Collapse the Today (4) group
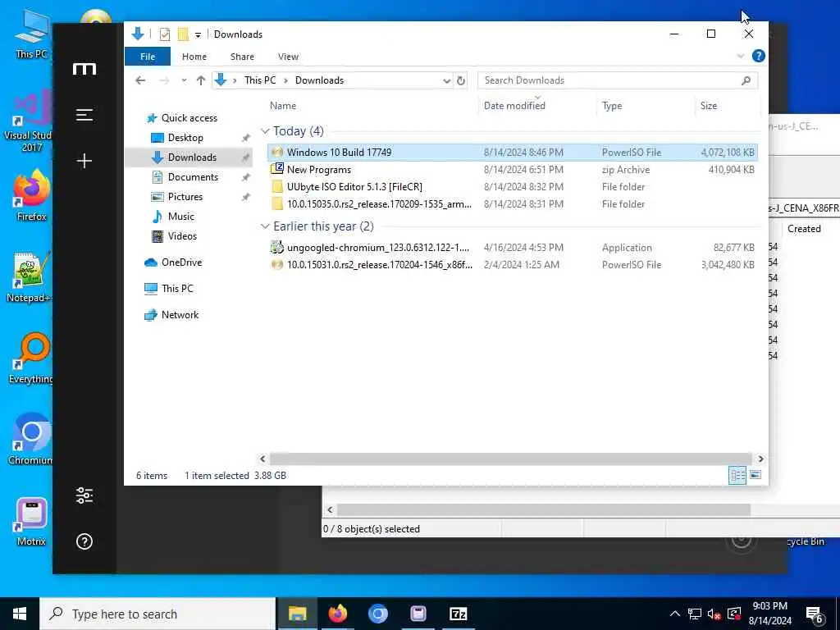840x630 pixels. [x=265, y=131]
